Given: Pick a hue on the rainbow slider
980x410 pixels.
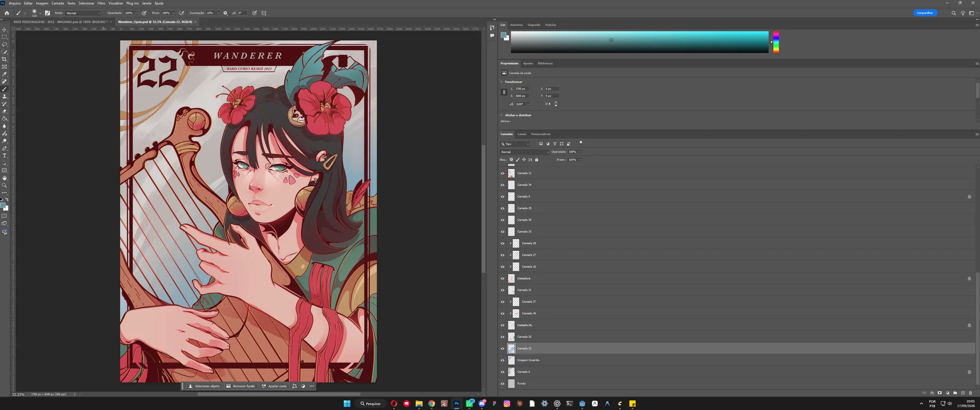Looking at the screenshot, I should (776, 42).
